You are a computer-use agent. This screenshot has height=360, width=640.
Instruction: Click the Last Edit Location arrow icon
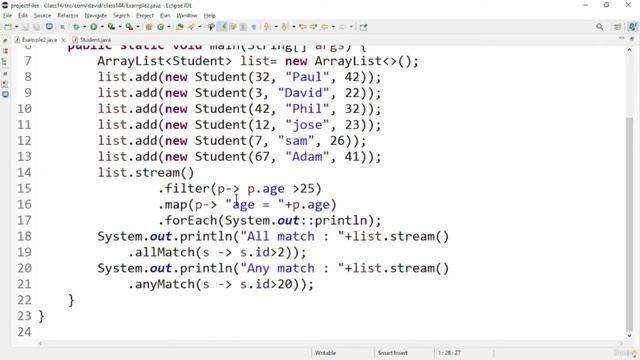tap(302, 27)
